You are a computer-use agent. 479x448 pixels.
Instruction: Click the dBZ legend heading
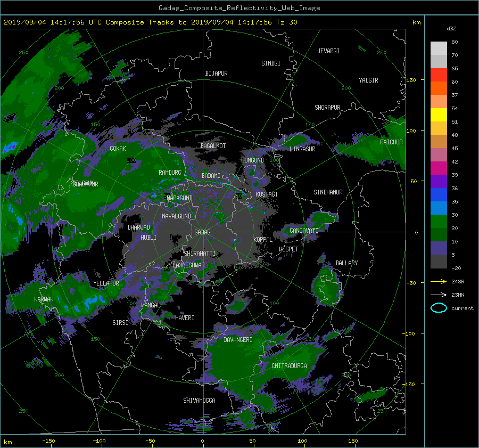(451, 29)
